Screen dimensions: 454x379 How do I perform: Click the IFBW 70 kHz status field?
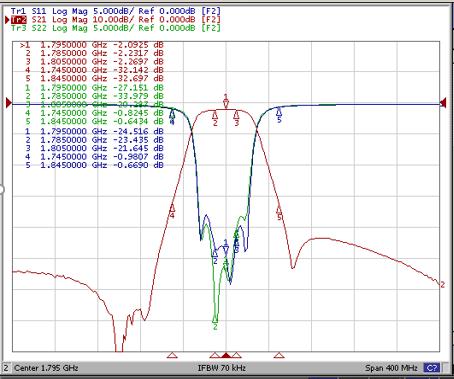222,368
